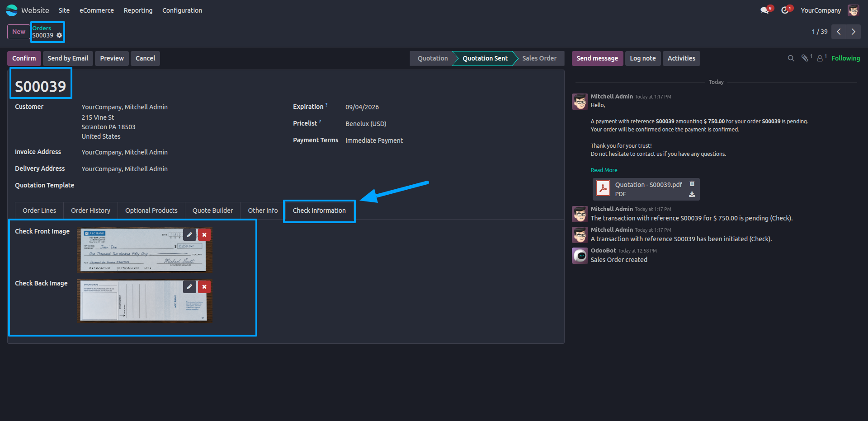This screenshot has width=868, height=421.
Task: Open the chatter search magnifier icon
Action: tap(791, 58)
